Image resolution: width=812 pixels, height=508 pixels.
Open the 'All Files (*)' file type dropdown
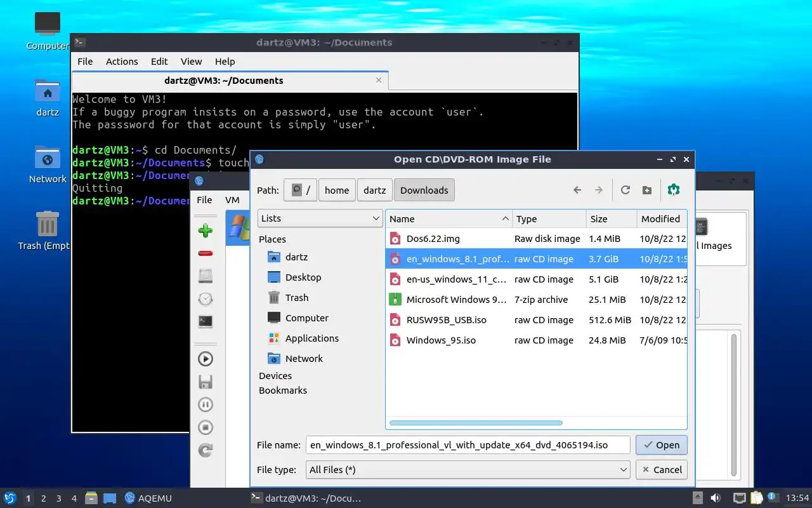click(468, 470)
